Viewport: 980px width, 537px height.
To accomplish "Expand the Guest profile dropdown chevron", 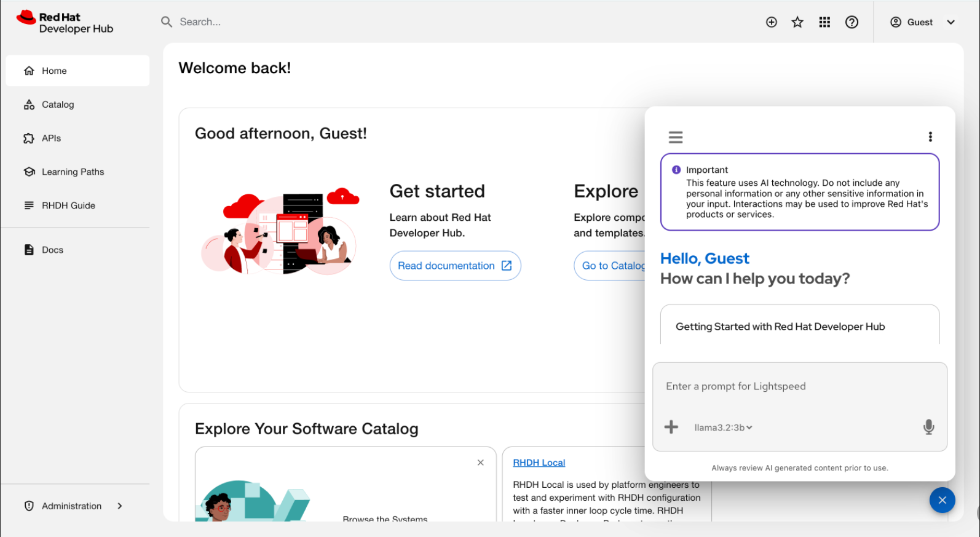I will 950,22.
